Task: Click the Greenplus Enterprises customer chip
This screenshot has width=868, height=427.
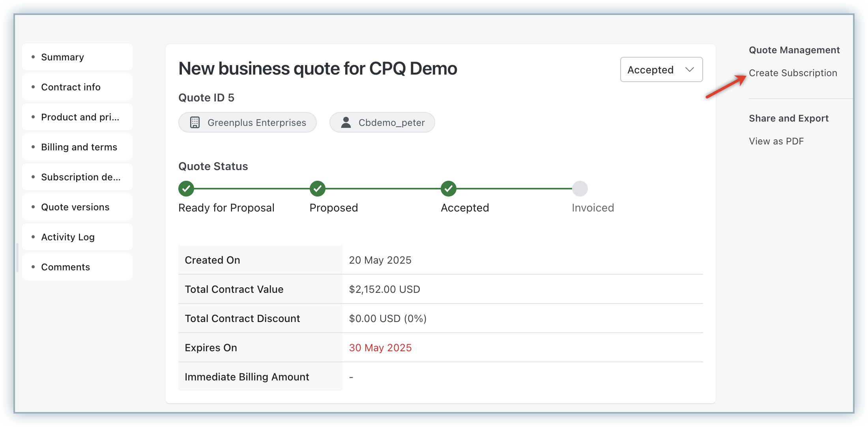Action: [x=248, y=122]
